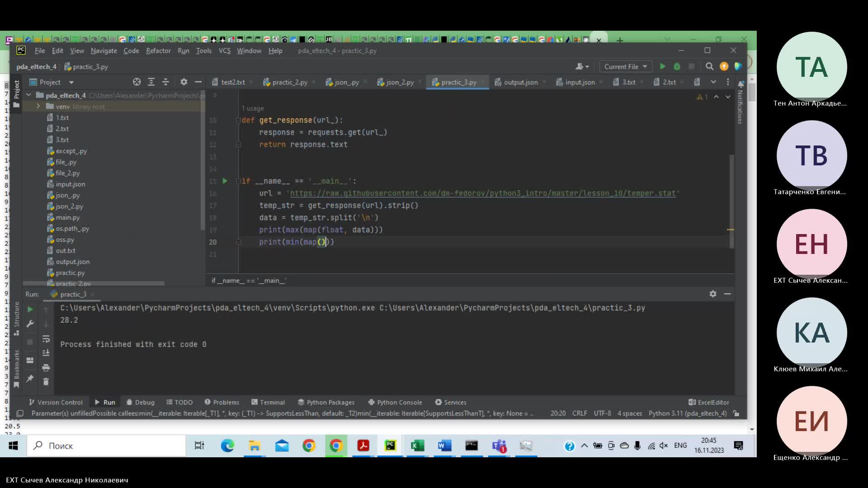Toggle scroll to end in Run console

(x=46, y=353)
